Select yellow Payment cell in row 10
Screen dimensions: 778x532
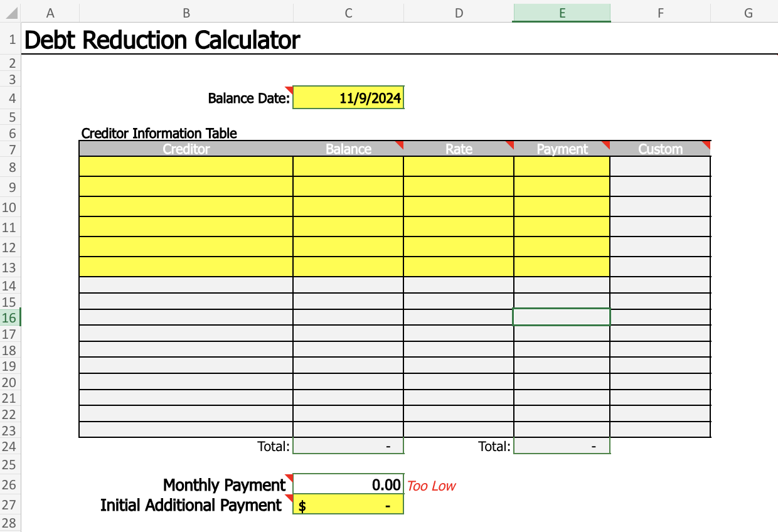[x=562, y=206]
